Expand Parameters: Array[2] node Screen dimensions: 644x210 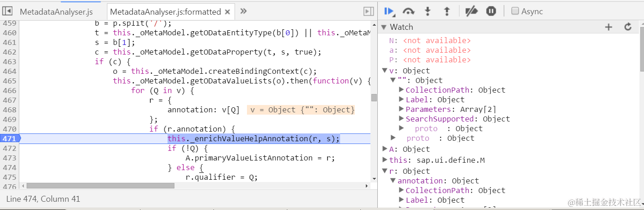point(402,109)
